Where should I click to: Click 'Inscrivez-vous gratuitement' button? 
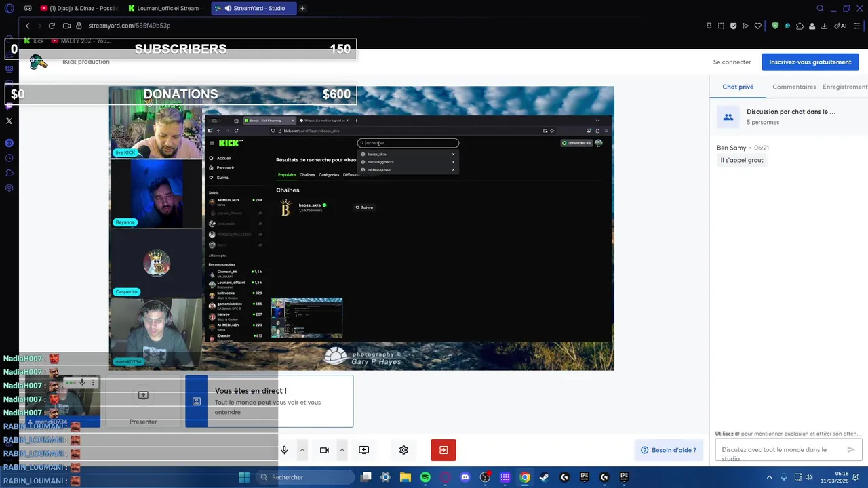(x=810, y=62)
